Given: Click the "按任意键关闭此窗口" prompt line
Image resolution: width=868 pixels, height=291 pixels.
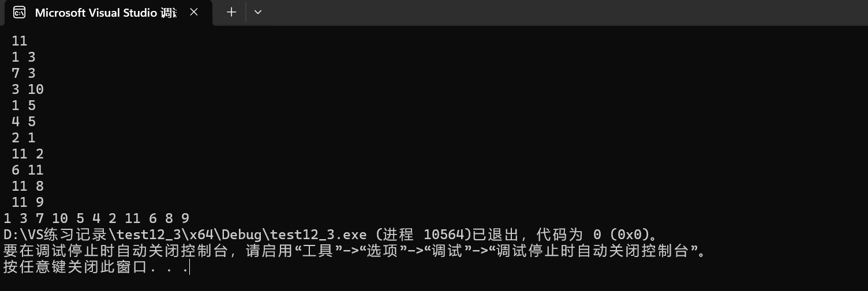Looking at the screenshot, I should (x=96, y=267).
